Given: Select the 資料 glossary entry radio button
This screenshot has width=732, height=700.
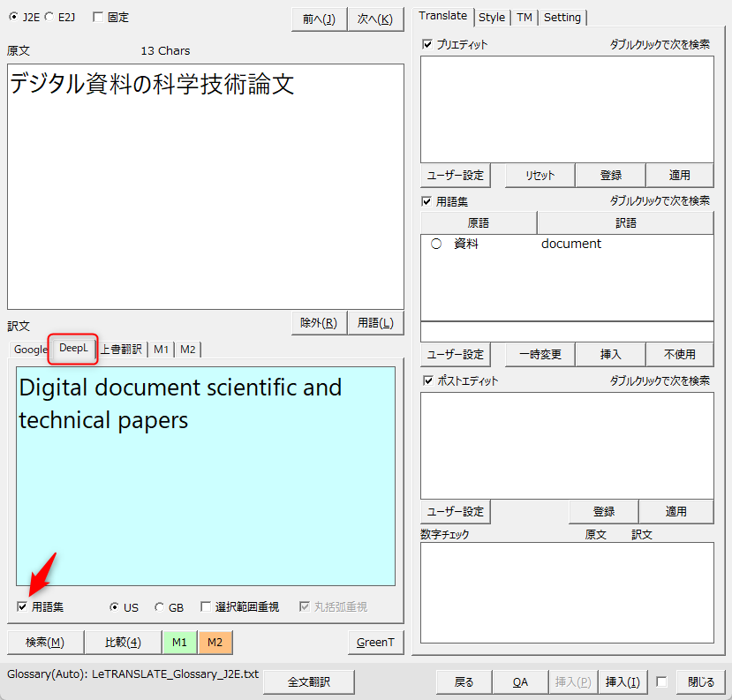Looking at the screenshot, I should (436, 245).
